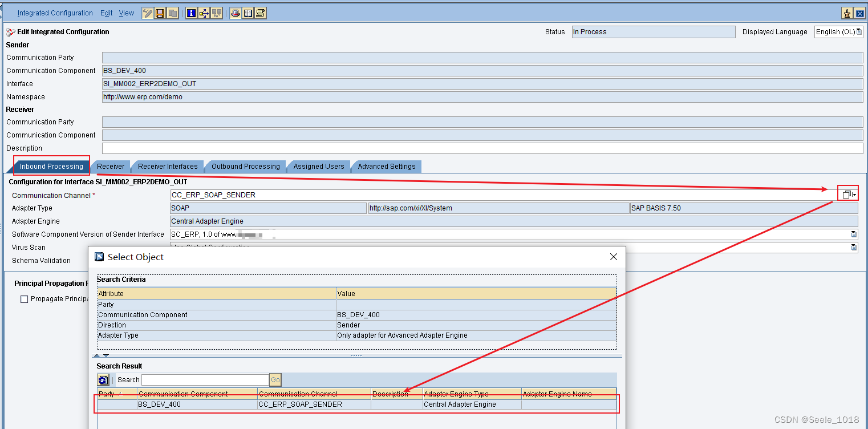
Task: Click the Select Object dialog title icon
Action: click(99, 257)
